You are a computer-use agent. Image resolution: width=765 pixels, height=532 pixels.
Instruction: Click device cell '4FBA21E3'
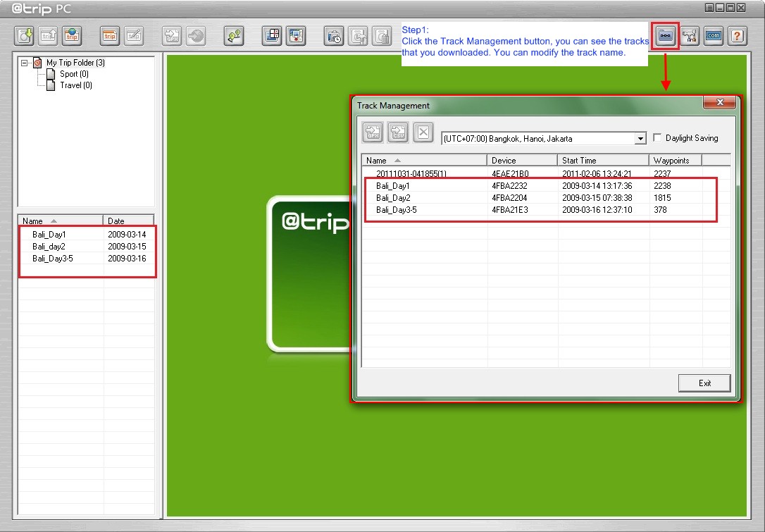(510, 210)
